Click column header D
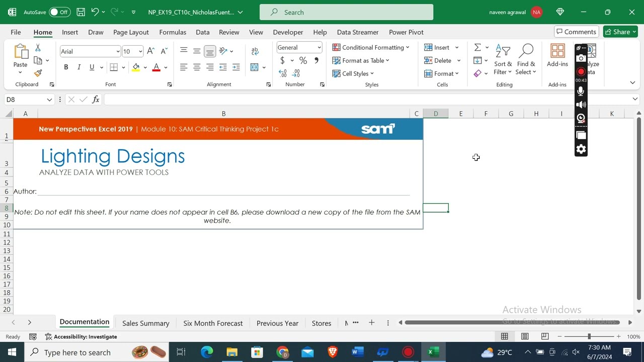This screenshot has height=362, width=644. coord(436,114)
